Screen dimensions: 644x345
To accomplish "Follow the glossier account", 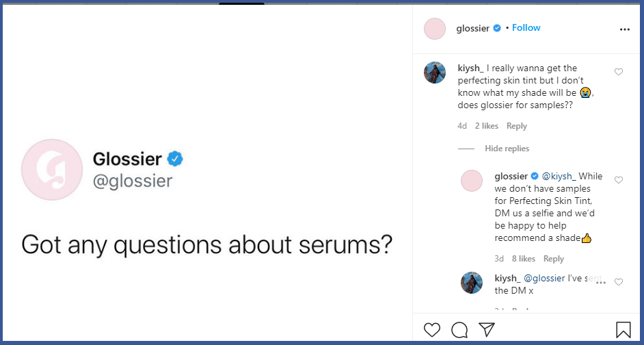I will (526, 28).
